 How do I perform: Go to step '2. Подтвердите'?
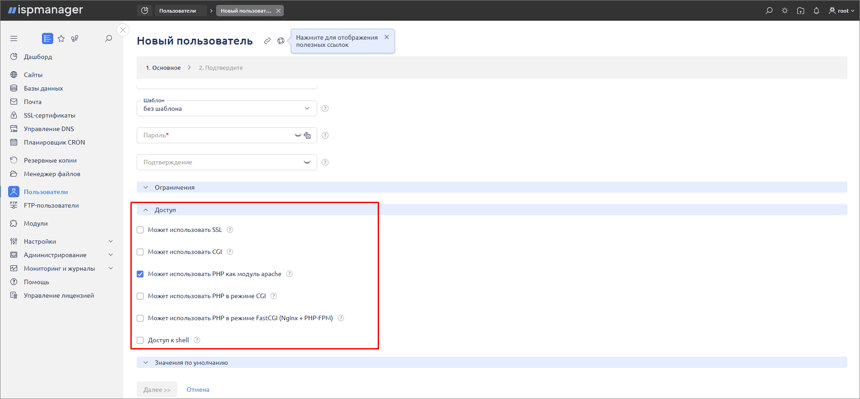[x=220, y=68]
